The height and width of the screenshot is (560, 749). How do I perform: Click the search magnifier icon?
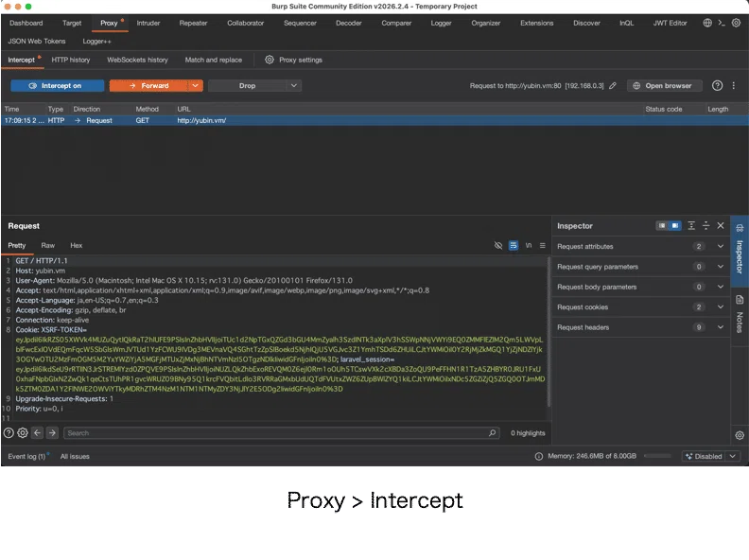click(492, 433)
